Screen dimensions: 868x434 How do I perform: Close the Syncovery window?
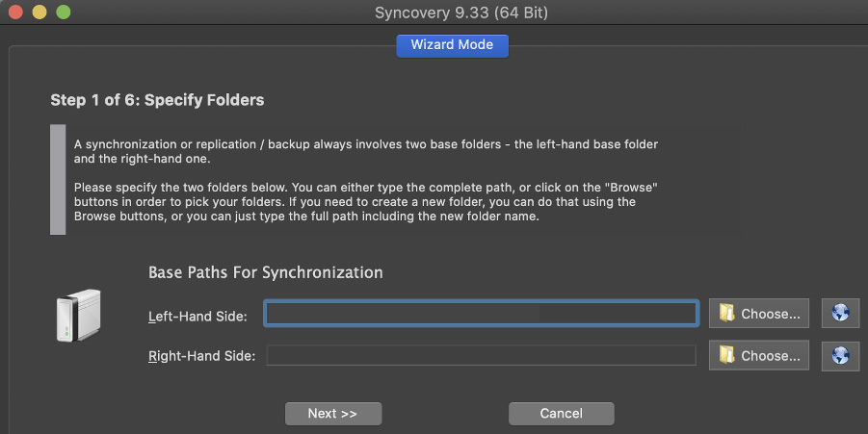coord(15,12)
